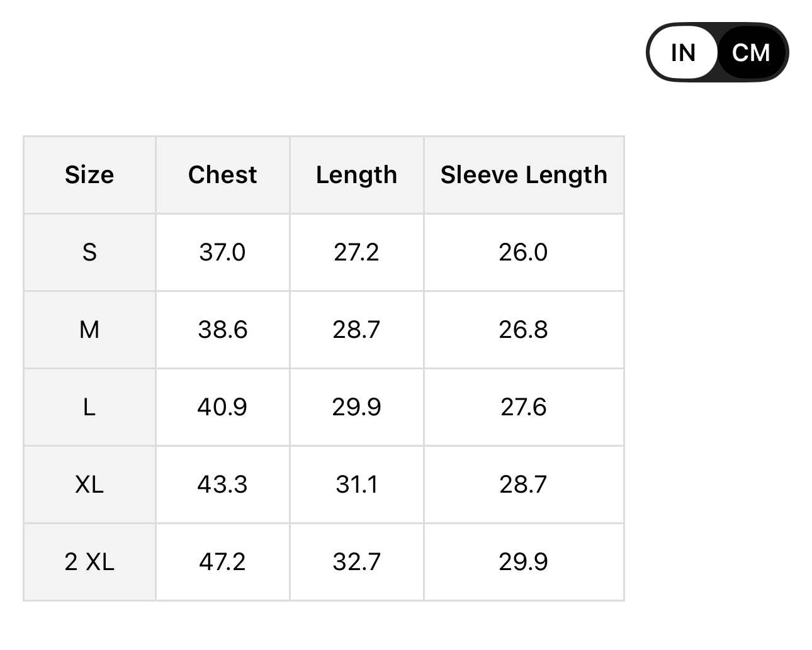Switch units to CM on the toggle
The width and height of the screenshot is (812, 650).
[x=751, y=53]
